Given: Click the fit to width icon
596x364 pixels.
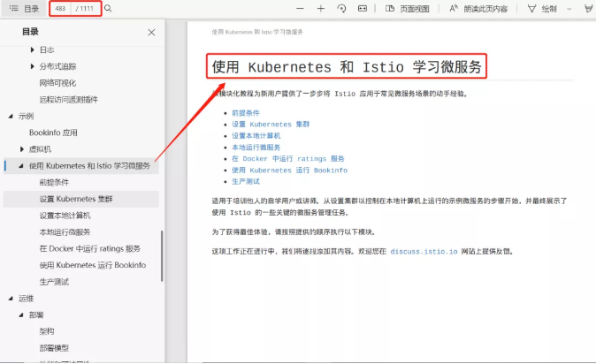Looking at the screenshot, I should click(x=363, y=8).
